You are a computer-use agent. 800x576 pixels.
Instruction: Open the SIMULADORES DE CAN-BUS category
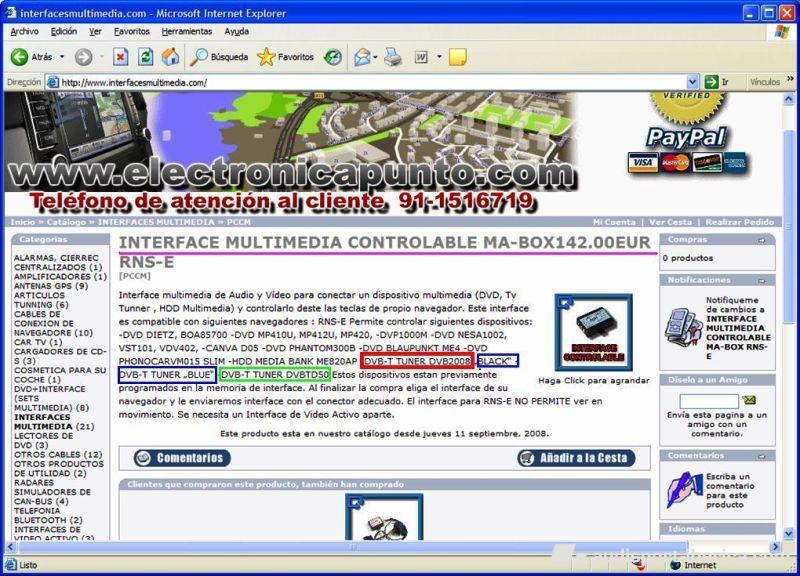click(x=52, y=497)
